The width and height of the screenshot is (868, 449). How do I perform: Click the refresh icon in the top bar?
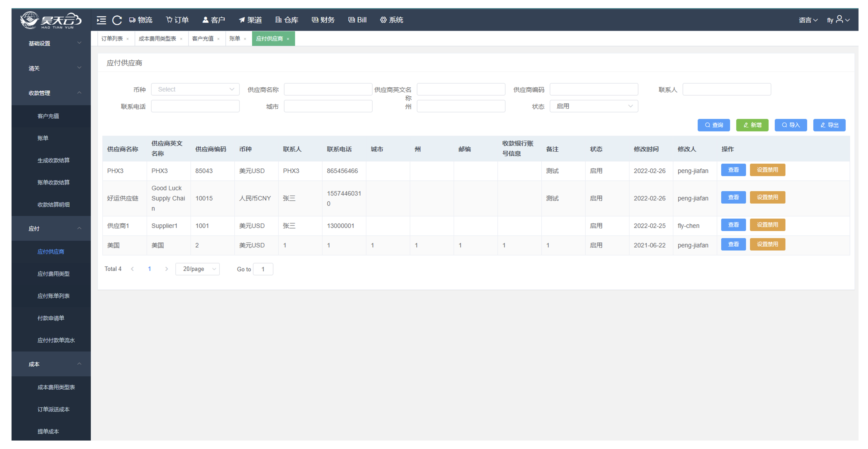pos(117,20)
